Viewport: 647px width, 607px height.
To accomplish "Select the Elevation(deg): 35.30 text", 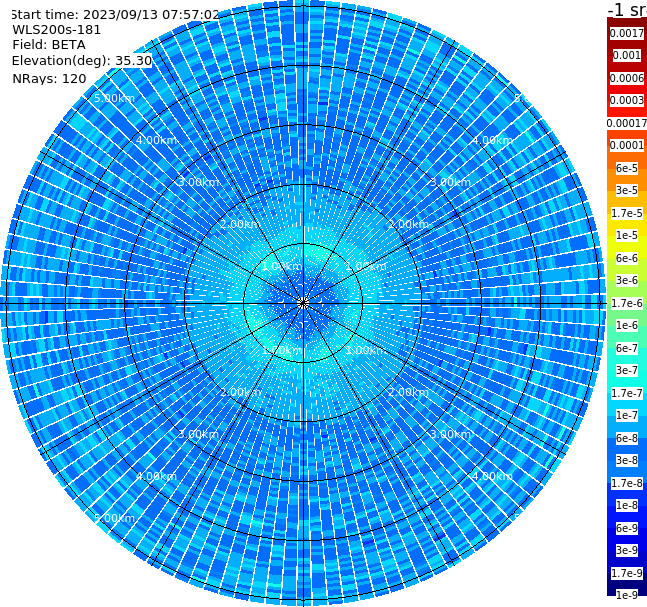I will [82, 61].
